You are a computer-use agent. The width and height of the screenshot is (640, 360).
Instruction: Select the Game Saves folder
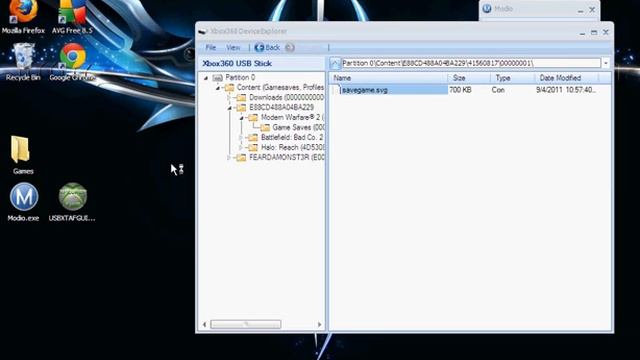click(299, 127)
